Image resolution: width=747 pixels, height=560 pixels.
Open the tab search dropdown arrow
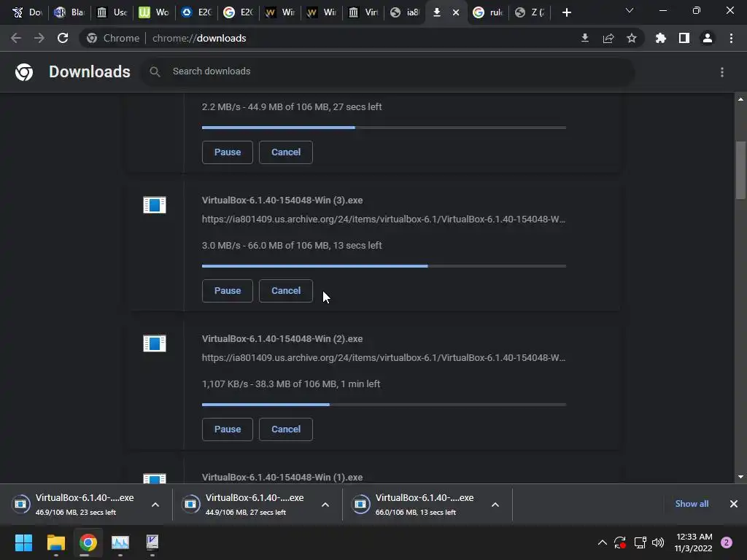coord(630,10)
